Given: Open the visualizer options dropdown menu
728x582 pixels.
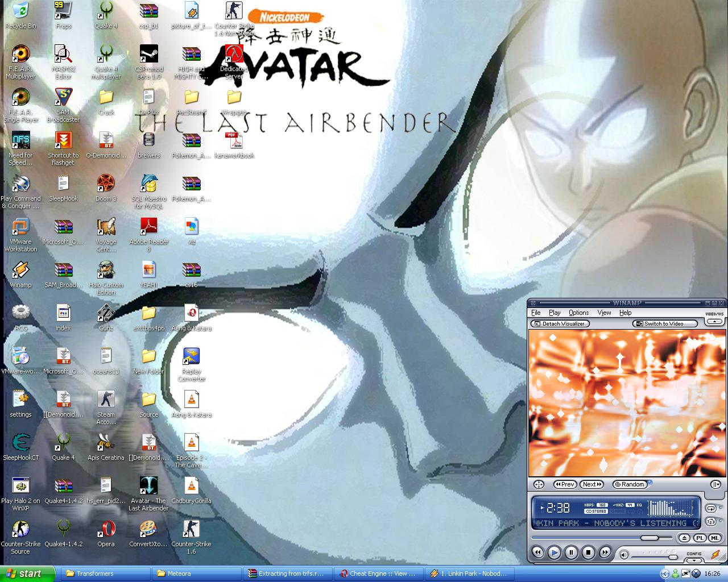Looking at the screenshot, I should tap(715, 484).
